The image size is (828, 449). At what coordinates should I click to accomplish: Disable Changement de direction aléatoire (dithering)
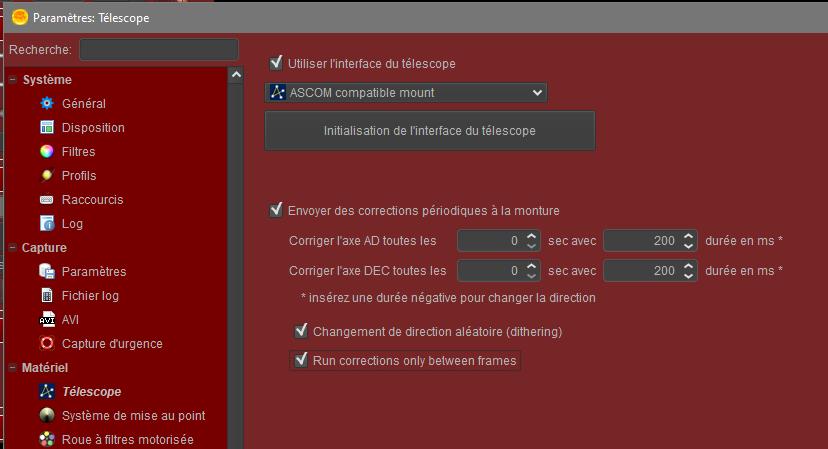(x=301, y=331)
